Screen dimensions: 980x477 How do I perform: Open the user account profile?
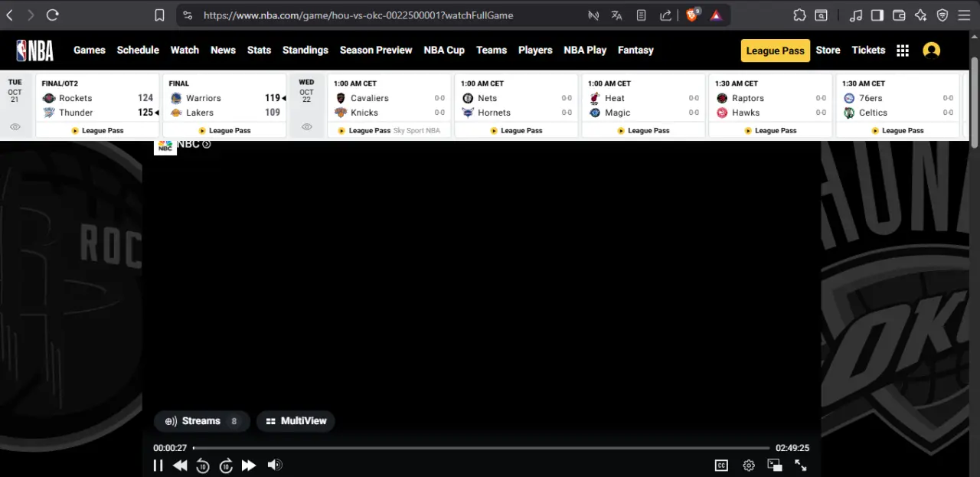931,51
